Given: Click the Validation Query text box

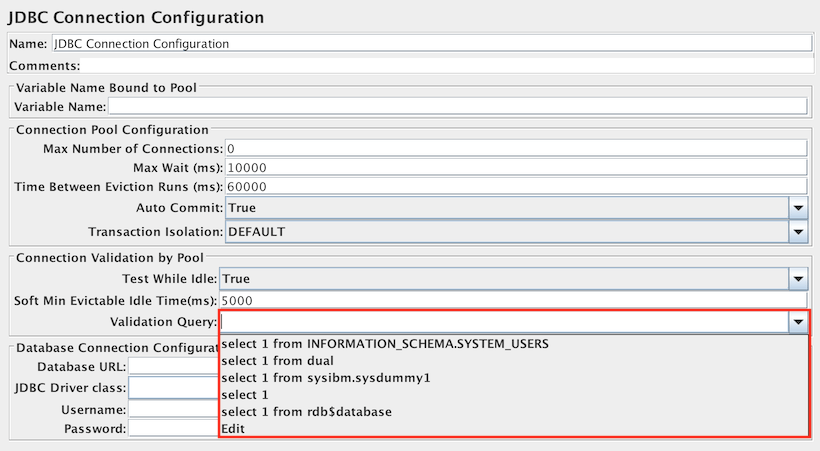Looking at the screenshot, I should pos(502,322).
